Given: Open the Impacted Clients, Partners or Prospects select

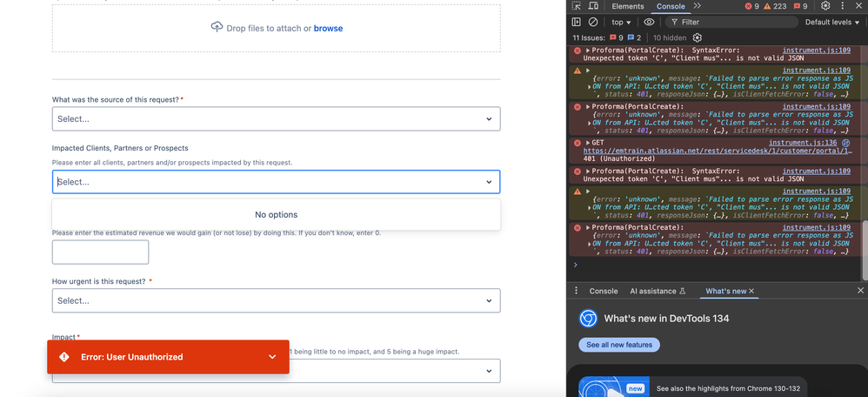Looking at the screenshot, I should 277,182.
